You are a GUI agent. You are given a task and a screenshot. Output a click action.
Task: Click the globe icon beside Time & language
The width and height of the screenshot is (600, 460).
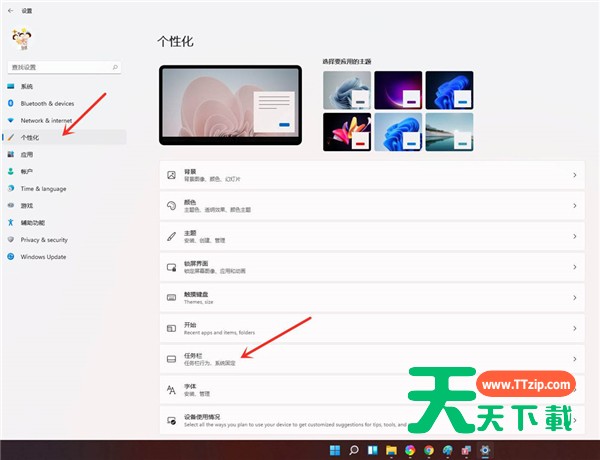(x=11, y=189)
